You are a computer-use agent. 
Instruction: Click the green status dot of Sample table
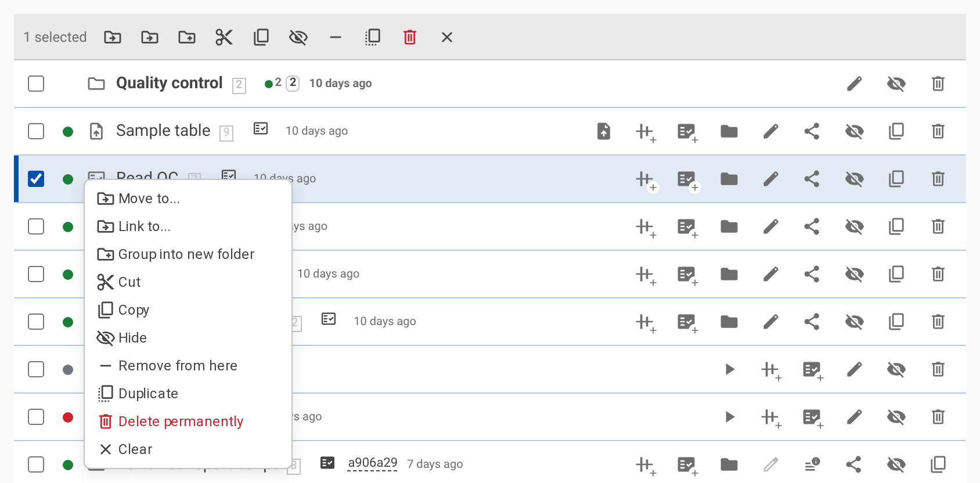click(68, 132)
